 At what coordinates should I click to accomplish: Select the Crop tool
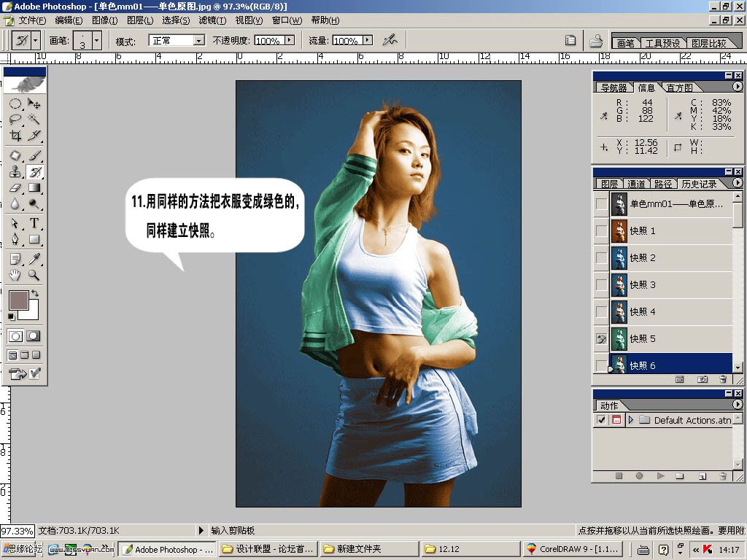click(x=15, y=136)
